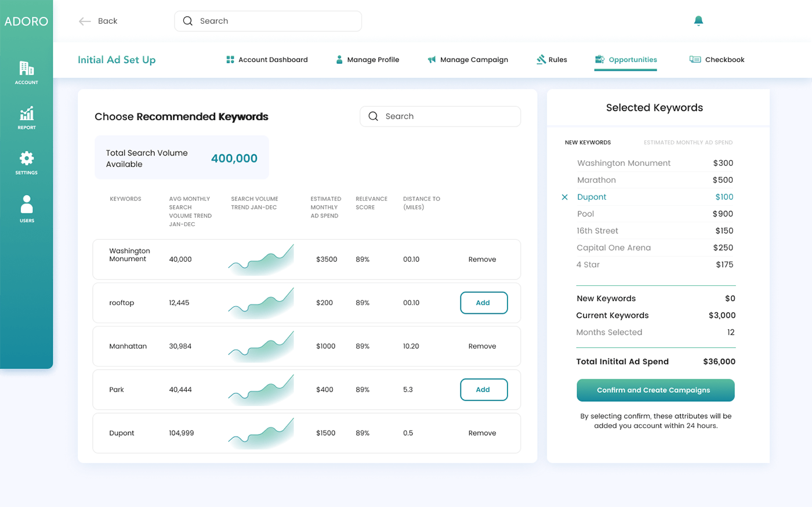Viewport: 812px width, 507px height.
Task: Switch to the Account Dashboard tab
Action: click(267, 60)
